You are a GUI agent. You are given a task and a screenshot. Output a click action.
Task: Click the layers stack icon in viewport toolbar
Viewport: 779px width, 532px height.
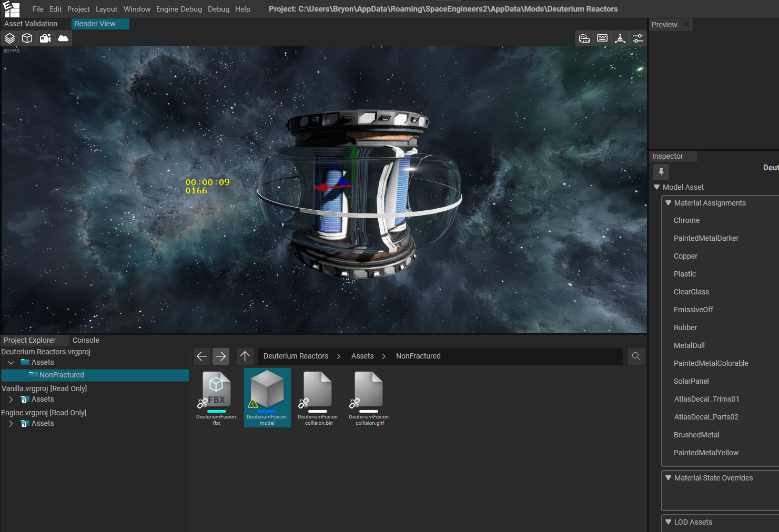coord(10,38)
